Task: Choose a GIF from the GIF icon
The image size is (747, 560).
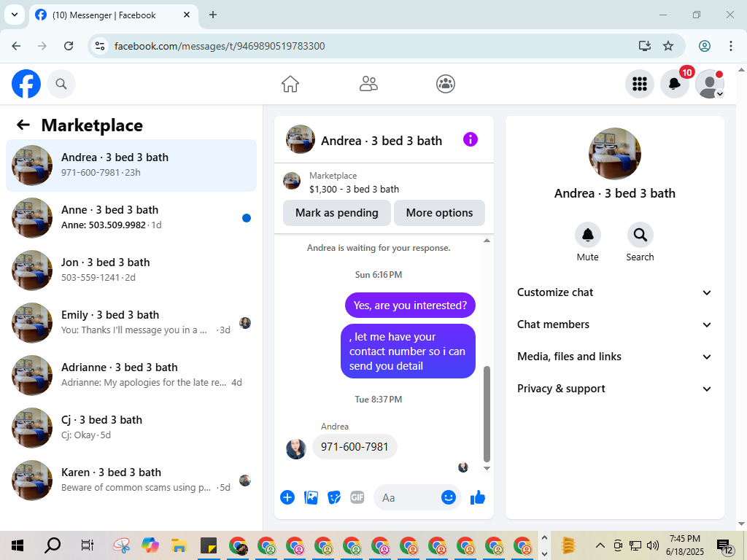Action: [357, 497]
